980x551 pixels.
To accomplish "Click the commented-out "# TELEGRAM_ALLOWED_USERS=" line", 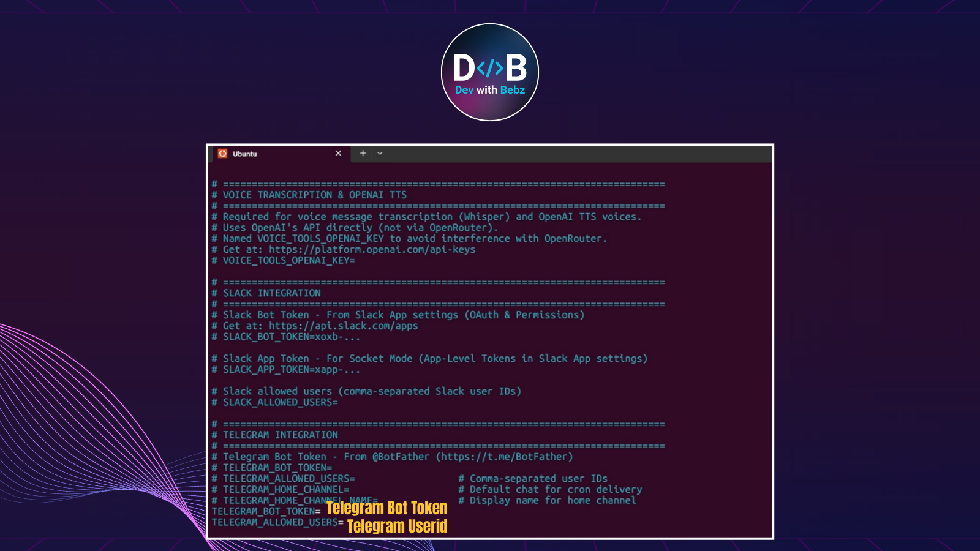I will [283, 479].
